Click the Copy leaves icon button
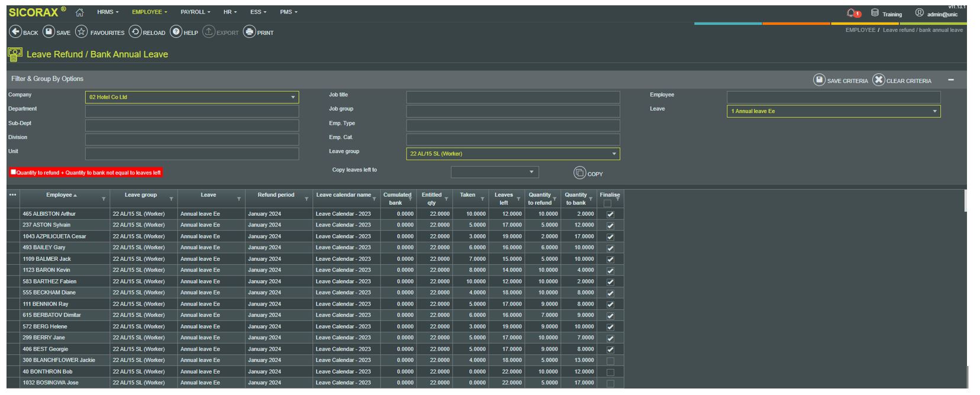 point(579,173)
